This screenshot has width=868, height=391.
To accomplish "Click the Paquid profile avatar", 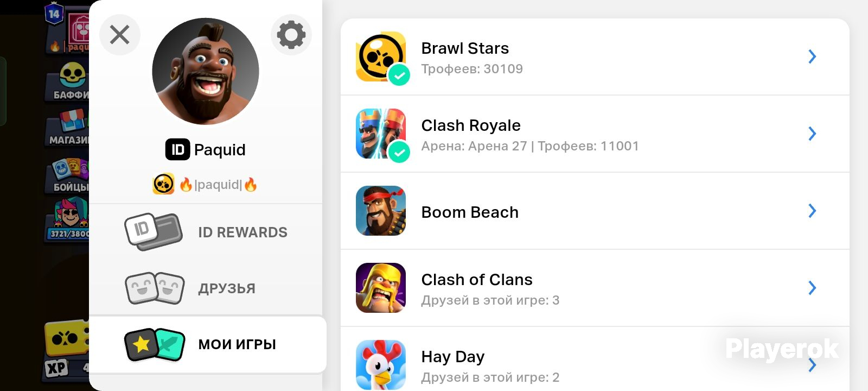I will coord(206,71).
